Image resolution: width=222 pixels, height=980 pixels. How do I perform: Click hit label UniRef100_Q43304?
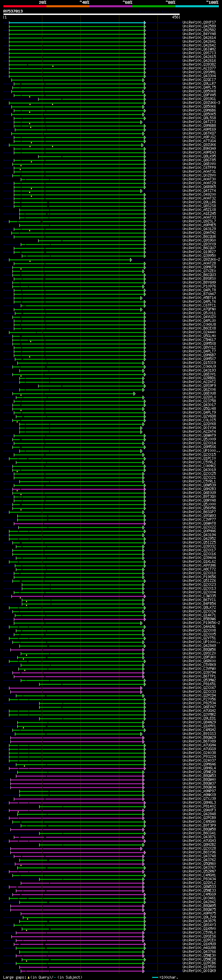199,76
